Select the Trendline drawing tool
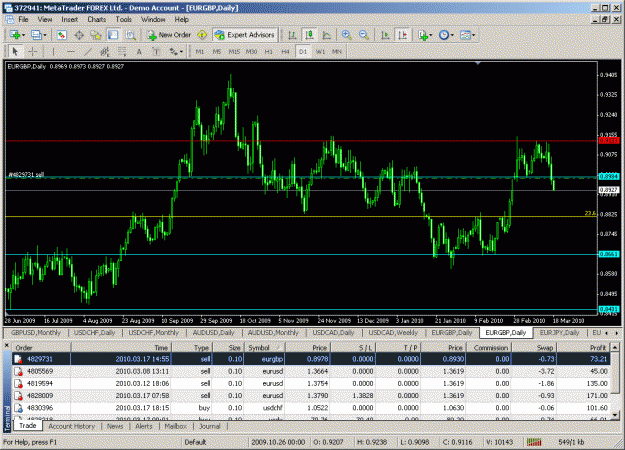625x450 pixels. tap(88, 51)
